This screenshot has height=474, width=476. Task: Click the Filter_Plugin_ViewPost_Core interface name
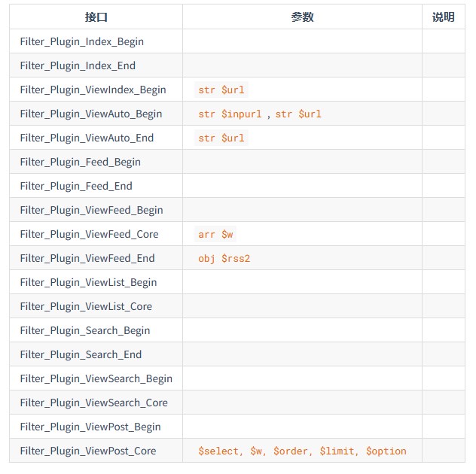[x=88, y=451]
